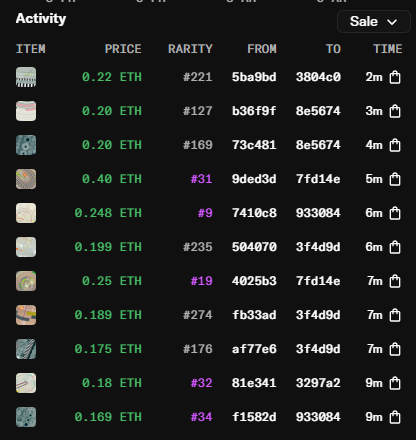Click the sale bag icon in the #32 row
Screen dimensions: 416x440
pyautogui.click(x=395, y=383)
